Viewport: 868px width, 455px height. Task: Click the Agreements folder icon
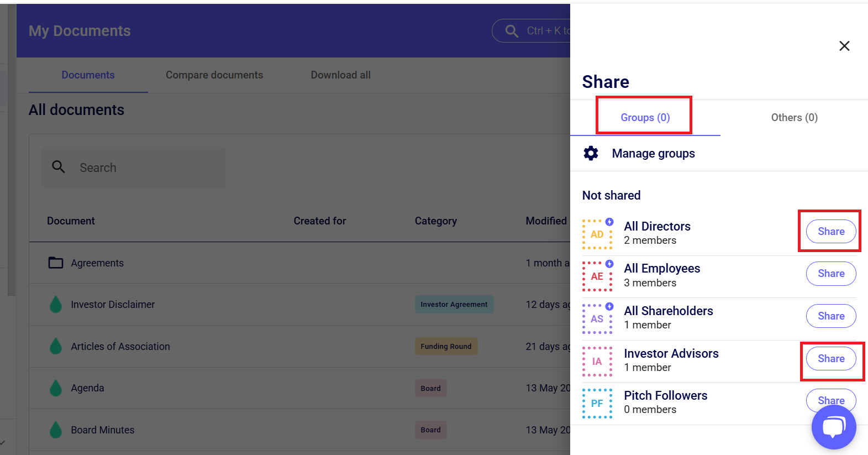pos(56,263)
